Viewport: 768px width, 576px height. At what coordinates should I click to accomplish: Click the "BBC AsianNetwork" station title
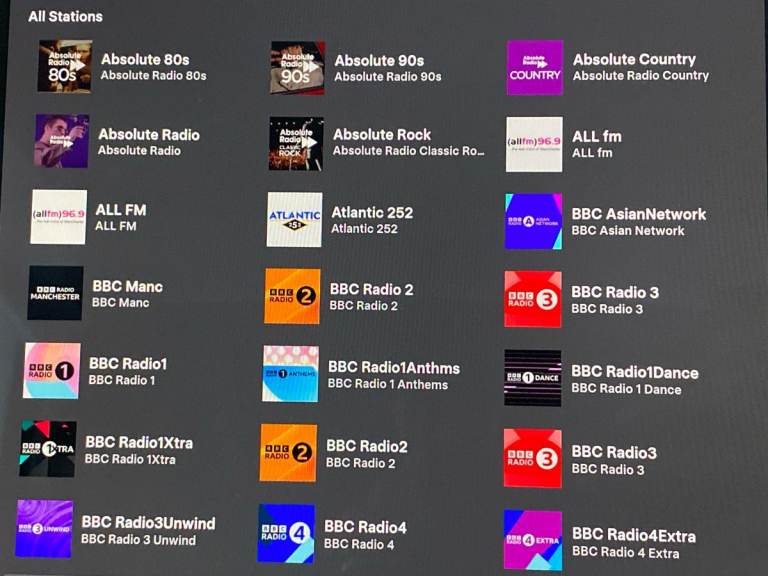tap(639, 214)
